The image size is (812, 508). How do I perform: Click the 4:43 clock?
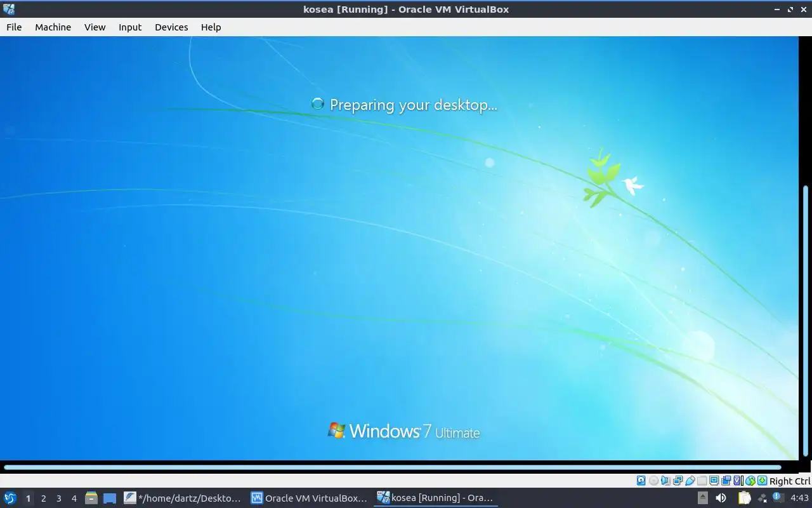click(799, 498)
